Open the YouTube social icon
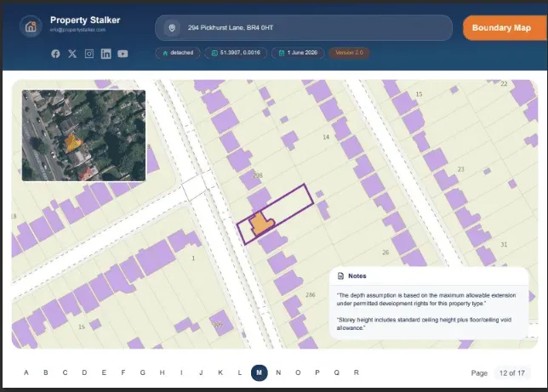 (x=123, y=54)
